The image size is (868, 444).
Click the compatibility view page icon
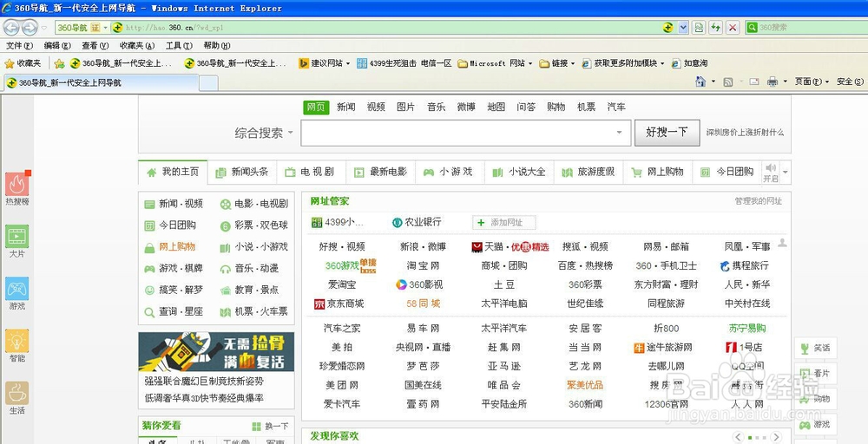pos(699,27)
